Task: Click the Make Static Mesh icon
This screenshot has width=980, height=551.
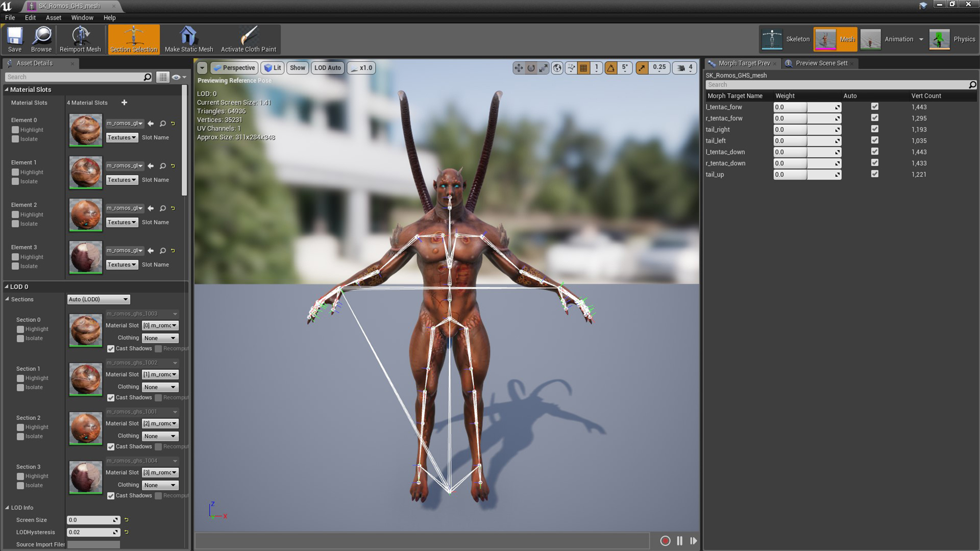Action: (x=188, y=39)
